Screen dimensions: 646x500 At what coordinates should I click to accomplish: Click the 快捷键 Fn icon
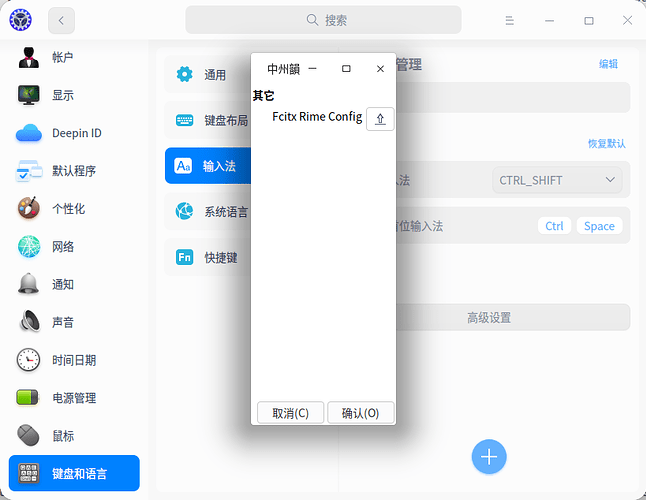184,257
